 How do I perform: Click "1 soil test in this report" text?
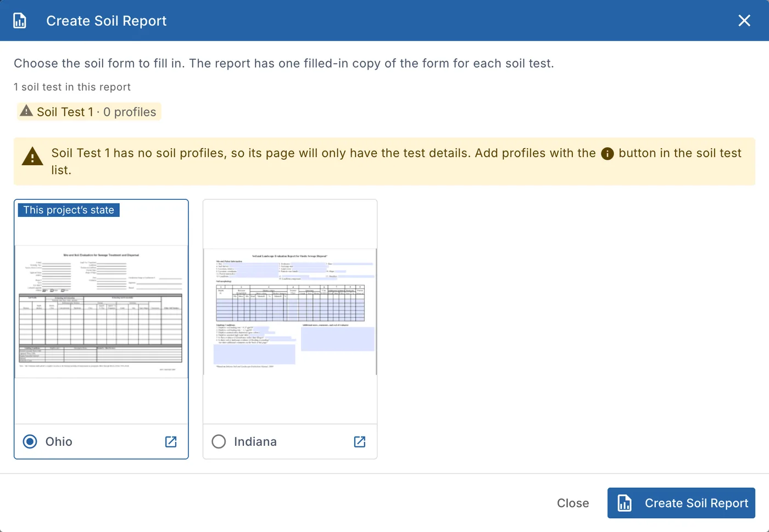click(72, 87)
